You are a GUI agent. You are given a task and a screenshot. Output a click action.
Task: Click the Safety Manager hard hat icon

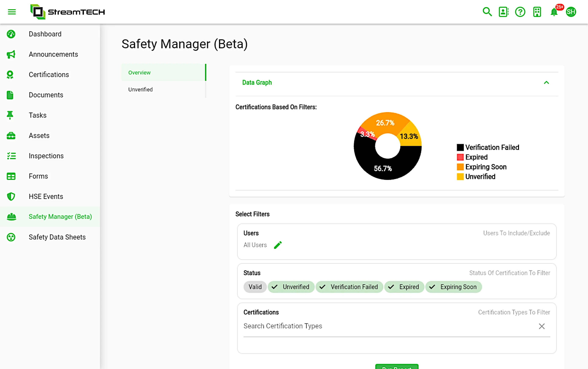coord(11,217)
